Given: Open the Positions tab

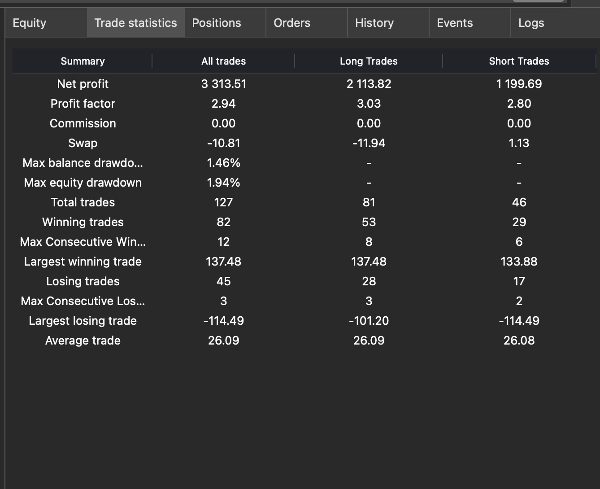Looking at the screenshot, I should tap(217, 23).
